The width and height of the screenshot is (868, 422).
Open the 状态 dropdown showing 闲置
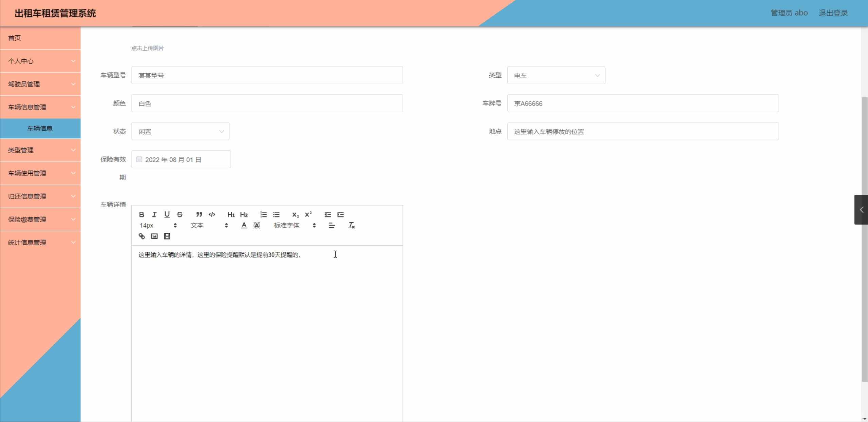tap(180, 131)
